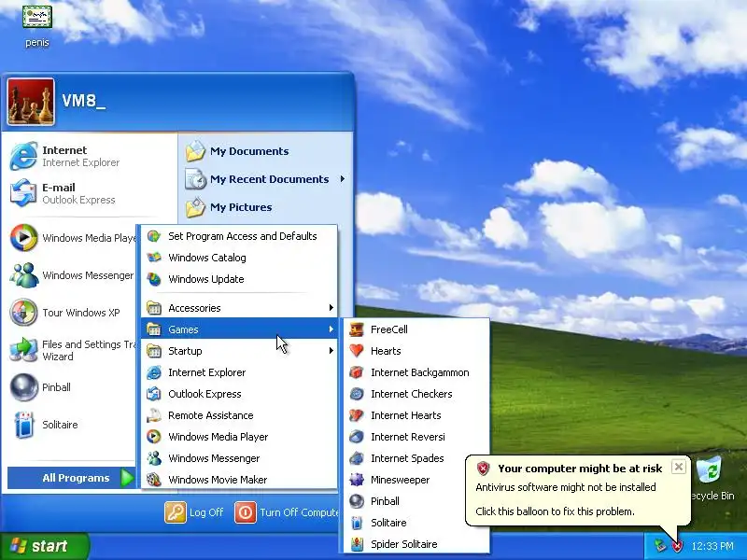Viewport: 747px width, 560px height.
Task: Click the FreeCell icon in Games submenu
Action: coord(357,329)
